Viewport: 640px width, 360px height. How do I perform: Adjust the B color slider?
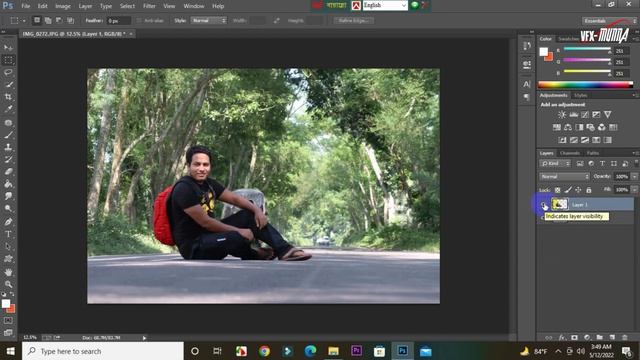click(x=587, y=72)
